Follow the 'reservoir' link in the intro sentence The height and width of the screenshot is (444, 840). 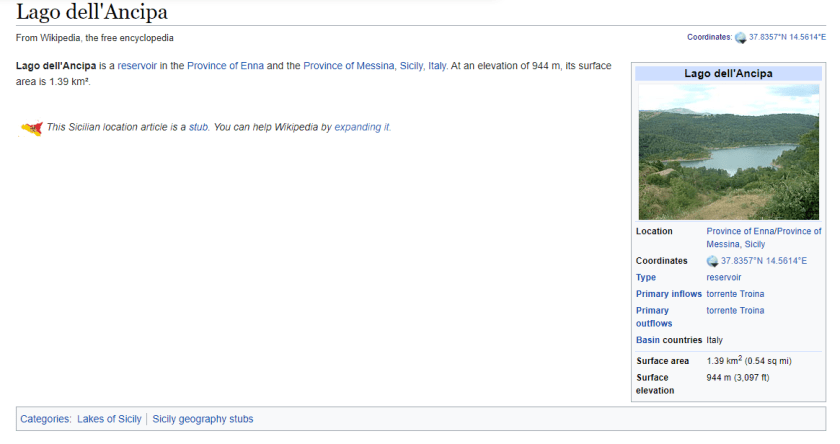click(137, 66)
